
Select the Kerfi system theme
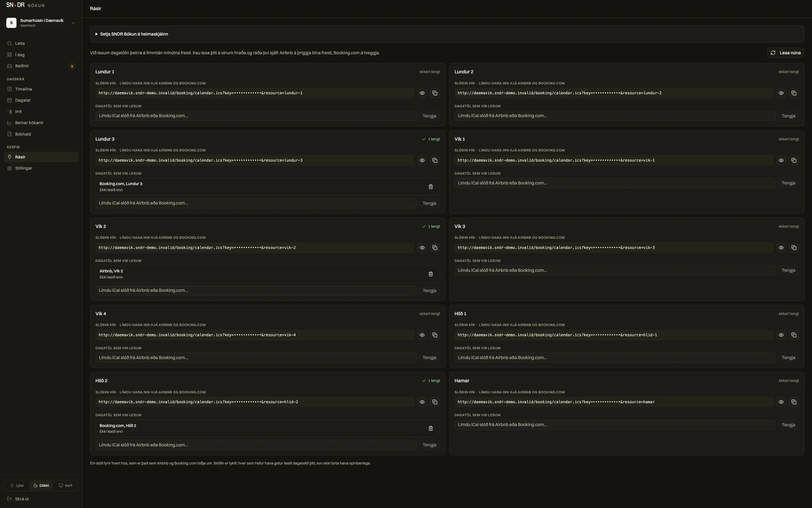65,485
